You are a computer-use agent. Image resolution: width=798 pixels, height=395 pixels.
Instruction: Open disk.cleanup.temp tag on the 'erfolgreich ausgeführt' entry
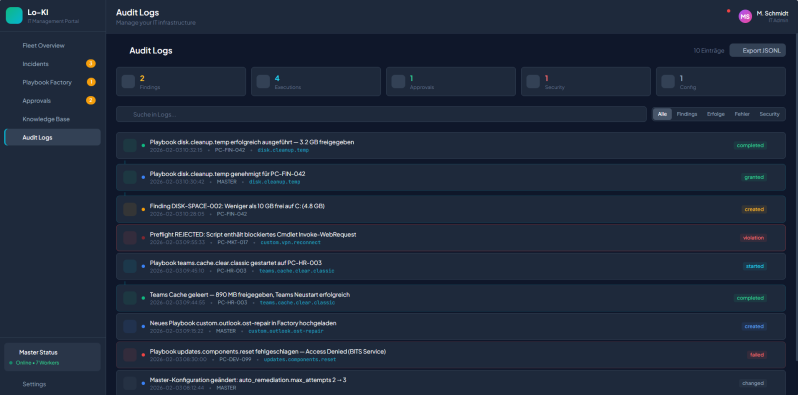(283, 150)
